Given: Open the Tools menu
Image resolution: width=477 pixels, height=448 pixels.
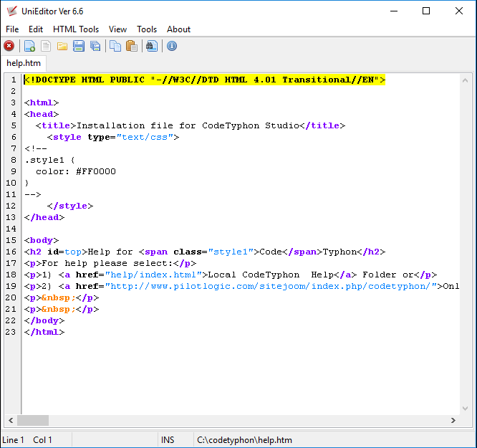Looking at the screenshot, I should pyautogui.click(x=147, y=29).
